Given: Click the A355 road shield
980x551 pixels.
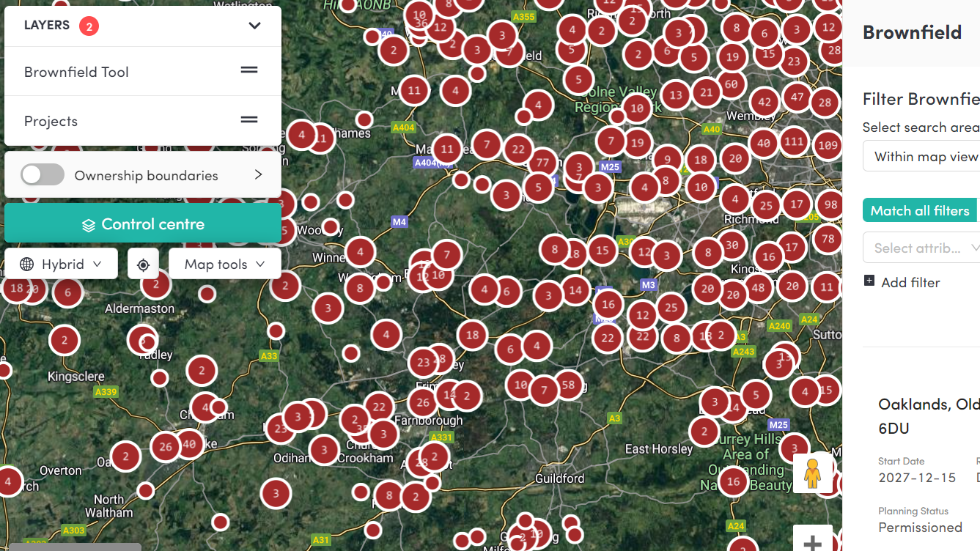Looking at the screenshot, I should [524, 17].
